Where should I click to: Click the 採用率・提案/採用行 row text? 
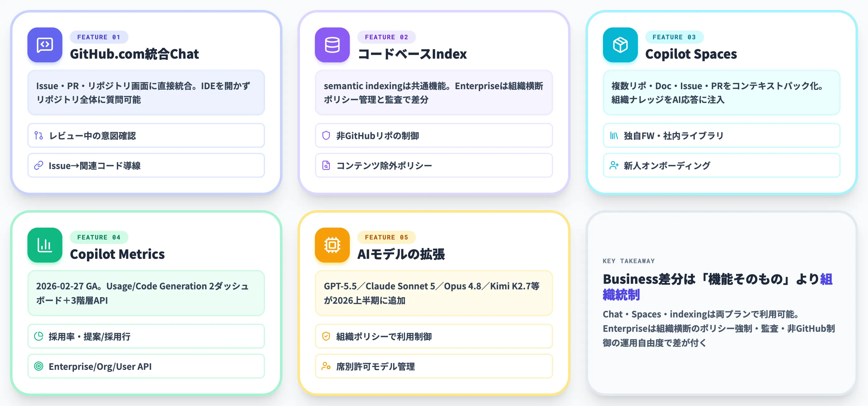89,336
